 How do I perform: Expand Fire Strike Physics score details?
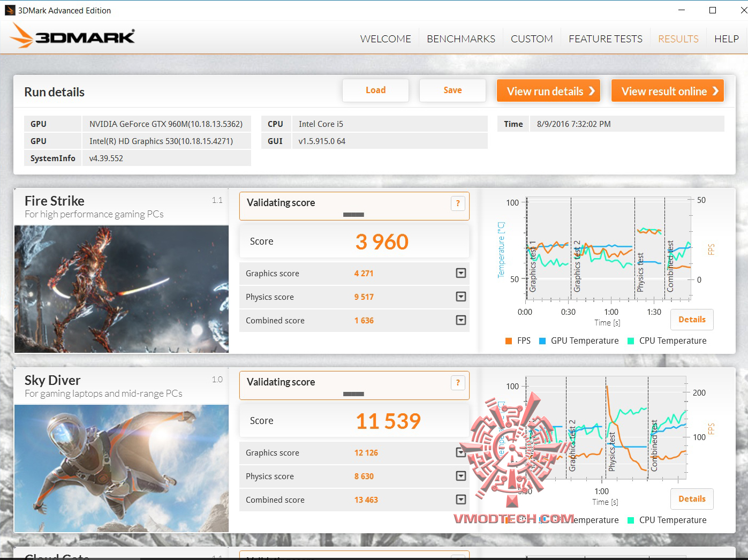pyautogui.click(x=460, y=297)
